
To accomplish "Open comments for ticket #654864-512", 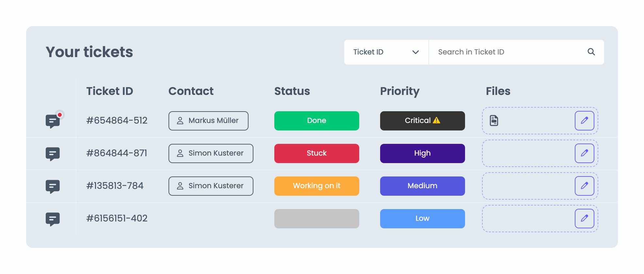I will (53, 121).
